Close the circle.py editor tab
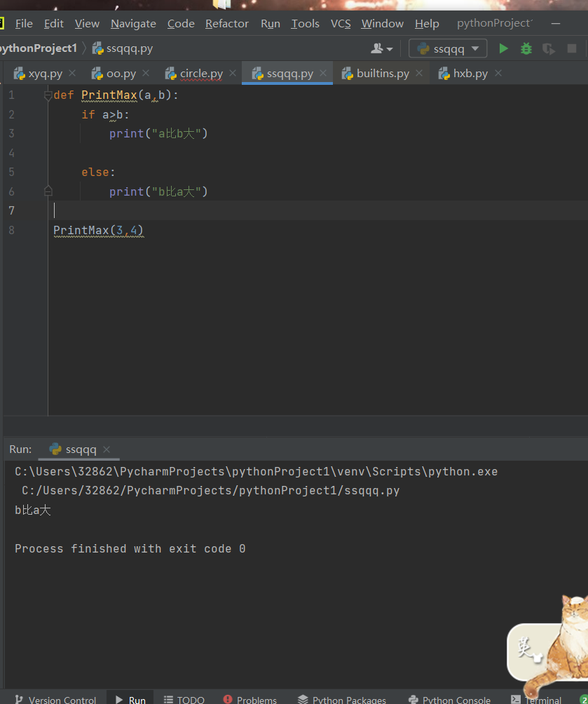Viewport: 588px width, 704px height. click(x=233, y=73)
